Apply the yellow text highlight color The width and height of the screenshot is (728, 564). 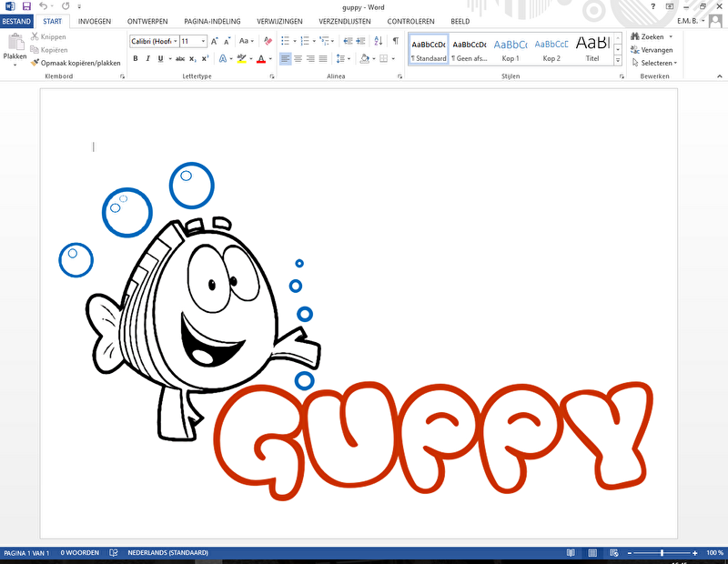click(x=241, y=58)
